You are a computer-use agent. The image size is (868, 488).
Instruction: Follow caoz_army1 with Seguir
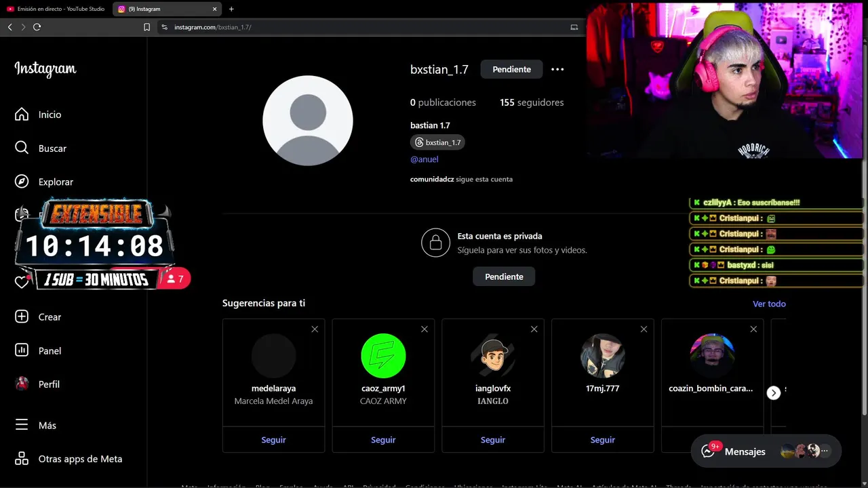tap(383, 440)
